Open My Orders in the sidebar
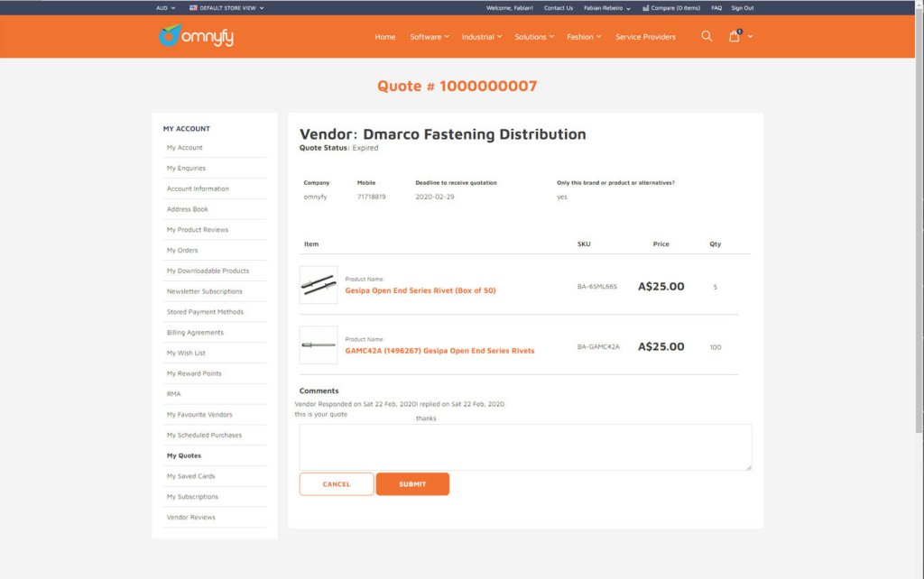924x579 pixels. (182, 251)
